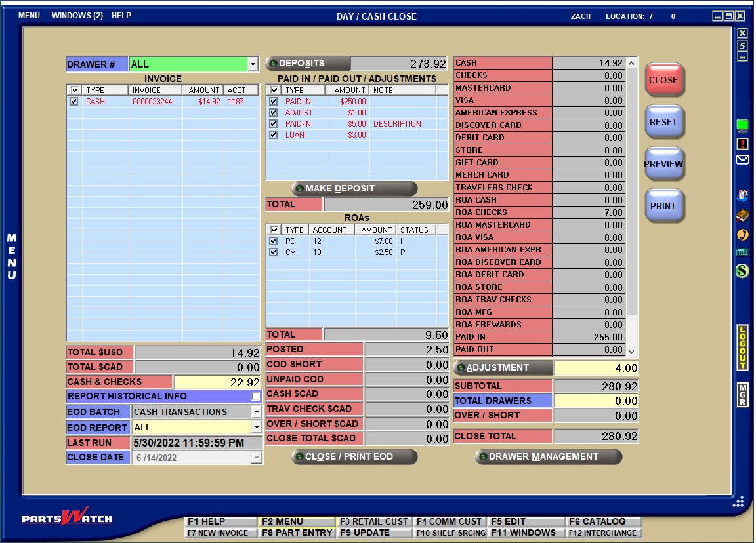Open the envelope mail icon
Viewport: 756px width, 543px height.
[742, 159]
